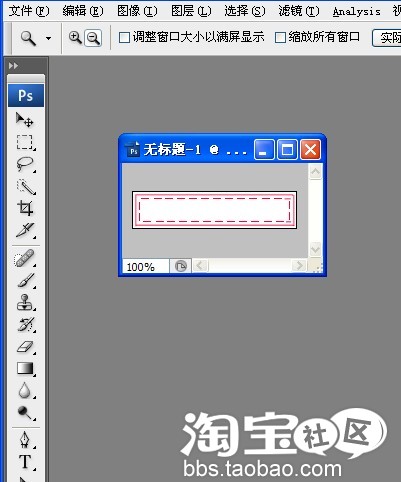Screen dimensions: 401x482
Task: Select the Horizontal Type tool
Action: pyautogui.click(x=25, y=462)
